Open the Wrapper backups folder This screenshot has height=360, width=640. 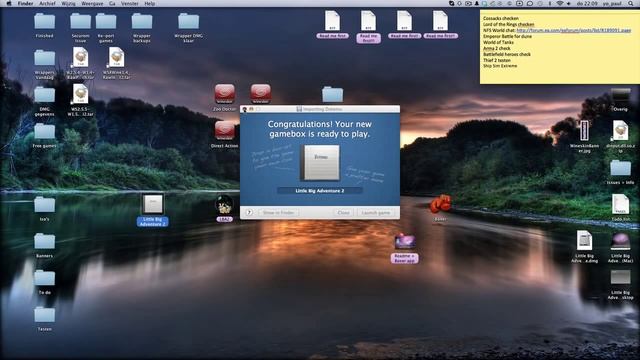tap(142, 21)
